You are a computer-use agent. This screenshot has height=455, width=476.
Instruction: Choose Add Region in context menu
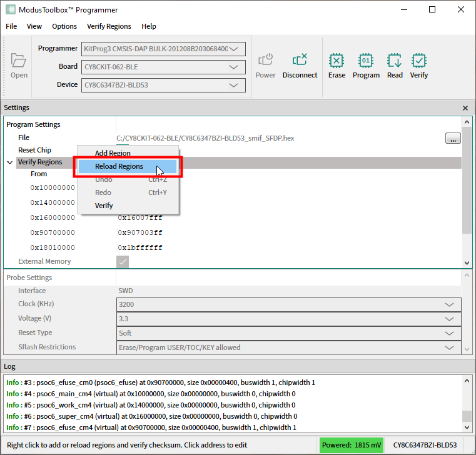coord(113,153)
